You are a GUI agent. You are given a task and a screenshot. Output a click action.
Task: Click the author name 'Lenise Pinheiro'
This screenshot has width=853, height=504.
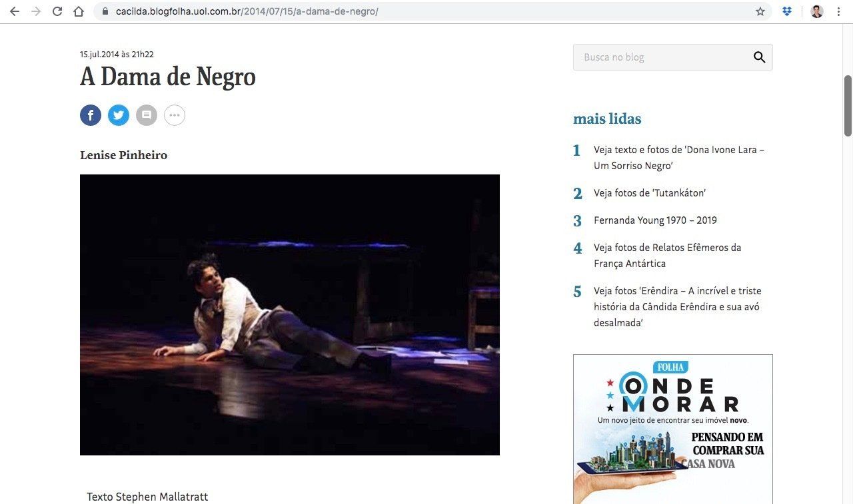(123, 155)
